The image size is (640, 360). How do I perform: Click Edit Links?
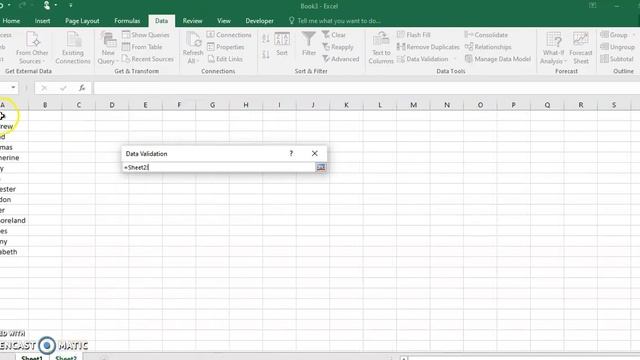[x=225, y=59]
